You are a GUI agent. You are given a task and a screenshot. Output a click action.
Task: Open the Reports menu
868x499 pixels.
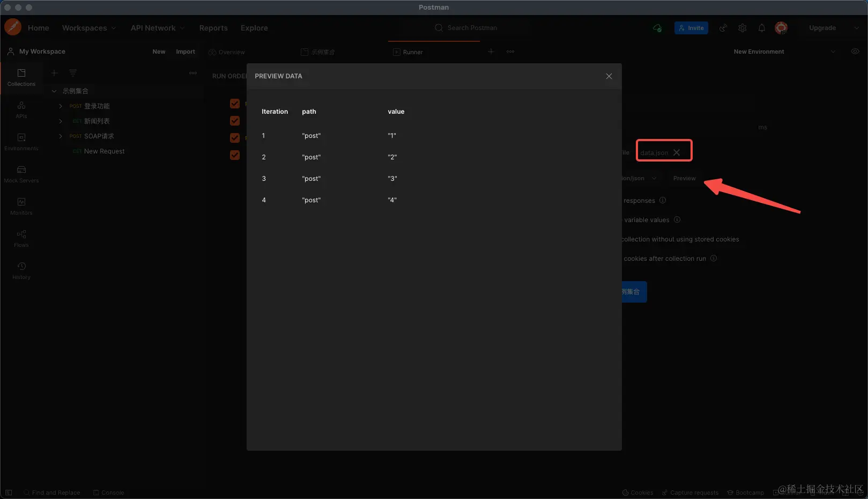coord(213,28)
